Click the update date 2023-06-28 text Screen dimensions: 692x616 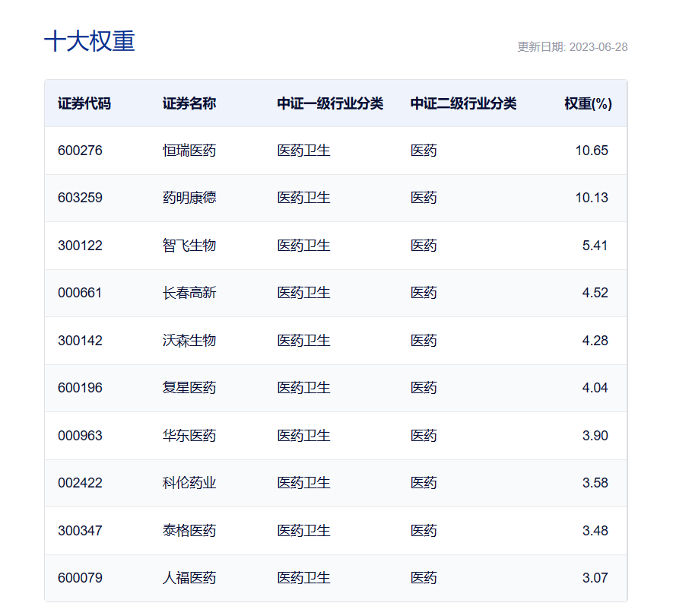point(573,47)
